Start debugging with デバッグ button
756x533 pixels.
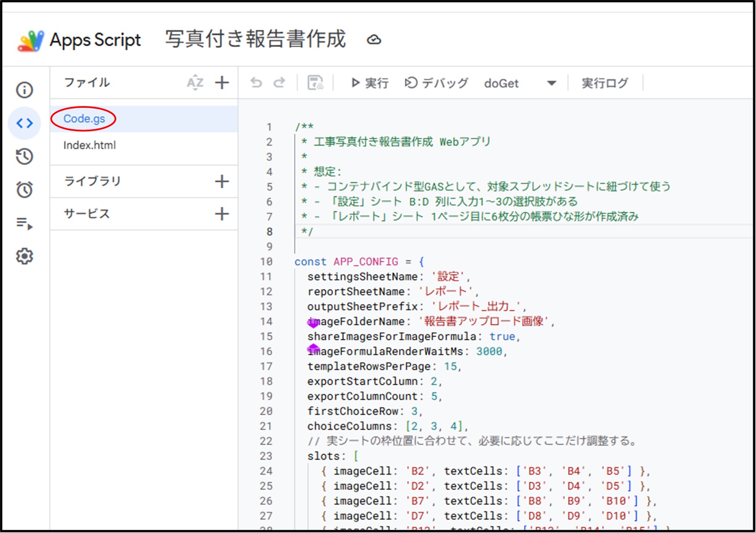pyautogui.click(x=436, y=83)
